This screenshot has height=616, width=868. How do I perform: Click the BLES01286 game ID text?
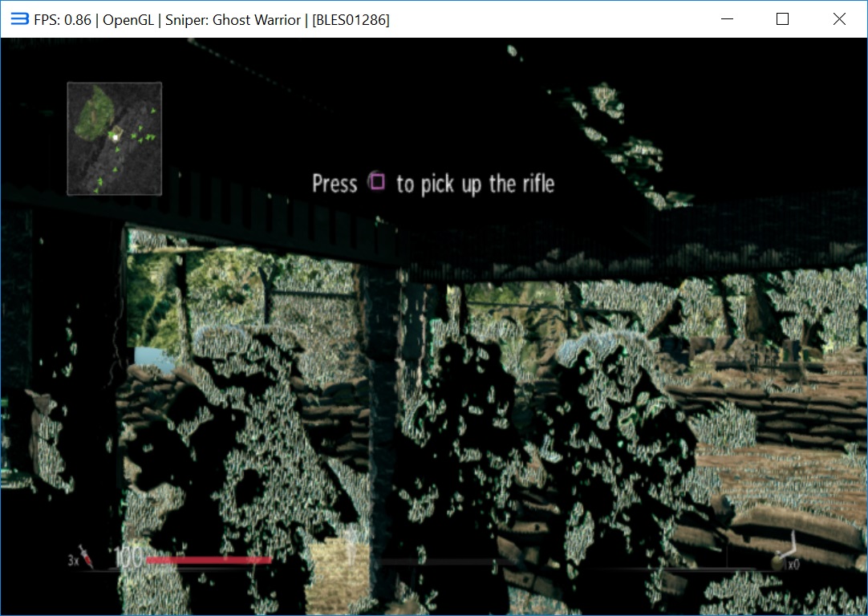click(x=351, y=20)
